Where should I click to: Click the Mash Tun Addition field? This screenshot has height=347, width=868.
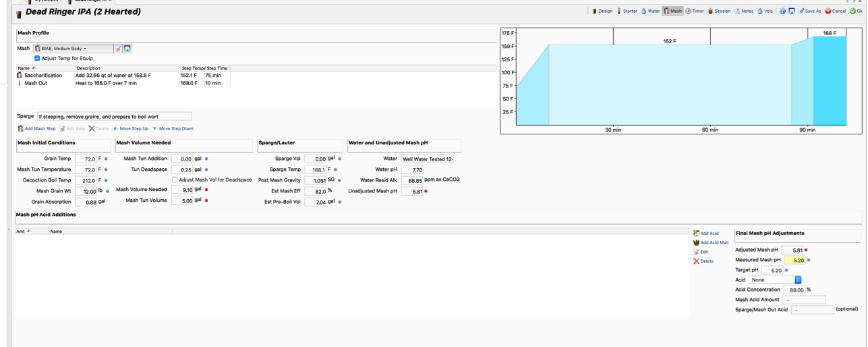(182, 159)
